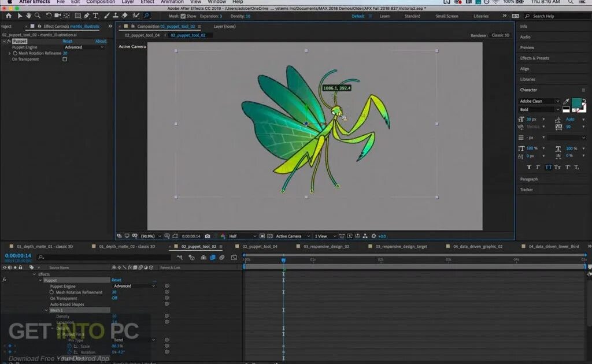This screenshot has width=592, height=364.
Task: Open the 1 View layout dropdown
Action: [325, 236]
